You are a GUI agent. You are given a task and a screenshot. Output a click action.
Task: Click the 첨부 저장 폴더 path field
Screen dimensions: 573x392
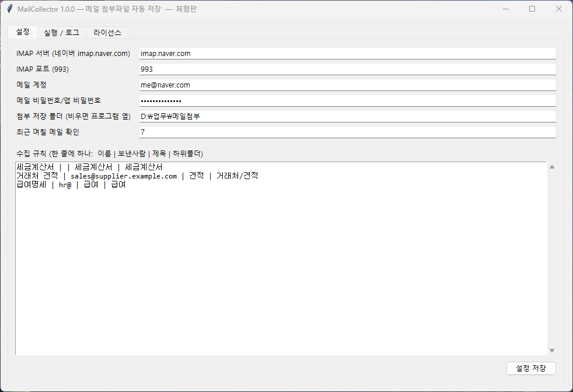(x=348, y=116)
